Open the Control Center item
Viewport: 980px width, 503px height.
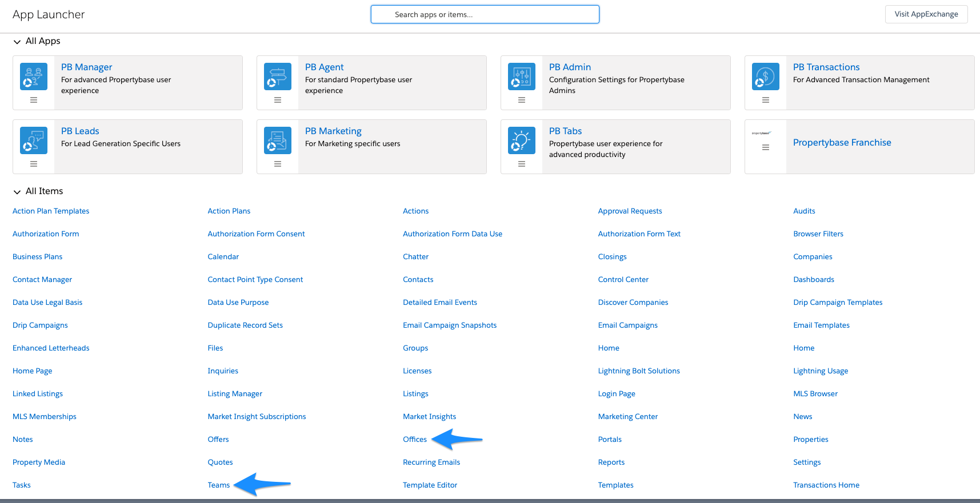623,279
